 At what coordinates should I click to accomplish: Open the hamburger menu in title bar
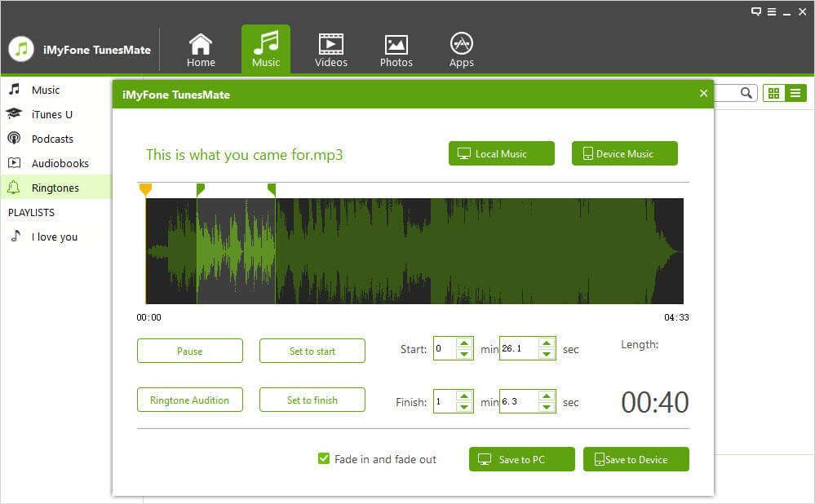(x=772, y=11)
